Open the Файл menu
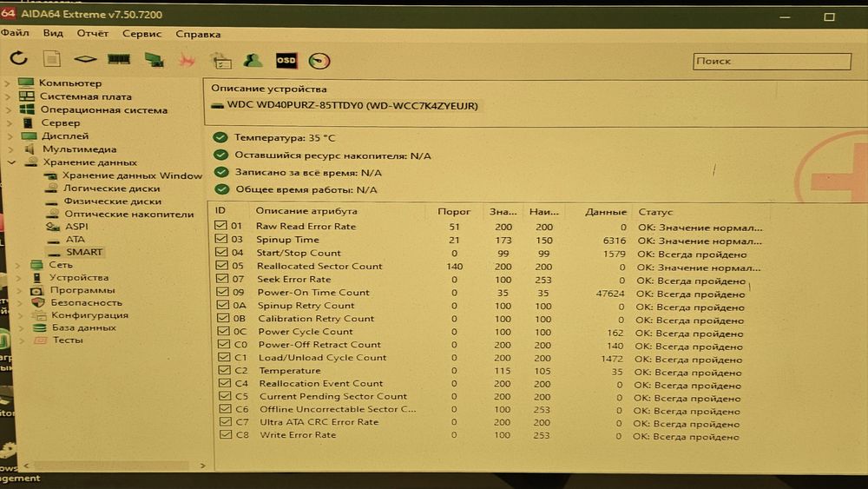 (15, 33)
